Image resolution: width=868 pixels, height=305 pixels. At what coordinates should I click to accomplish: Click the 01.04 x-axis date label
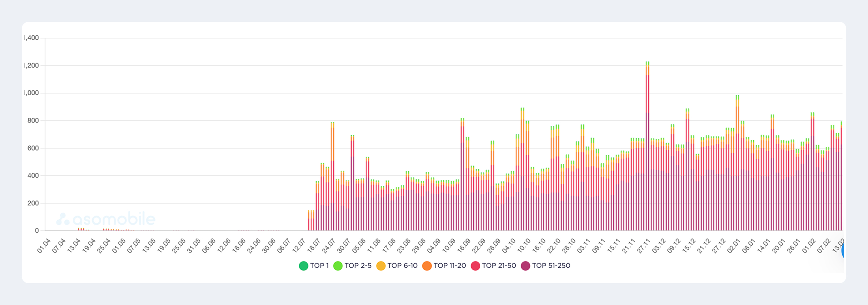pyautogui.click(x=44, y=245)
